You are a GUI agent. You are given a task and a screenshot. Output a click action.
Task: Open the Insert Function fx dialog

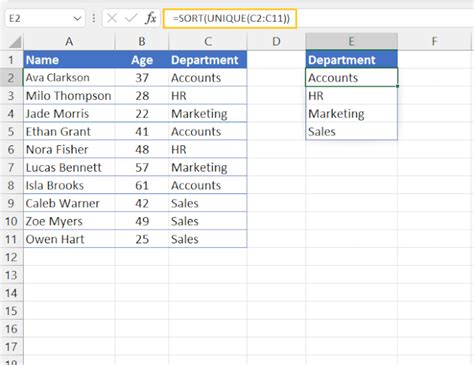[151, 18]
